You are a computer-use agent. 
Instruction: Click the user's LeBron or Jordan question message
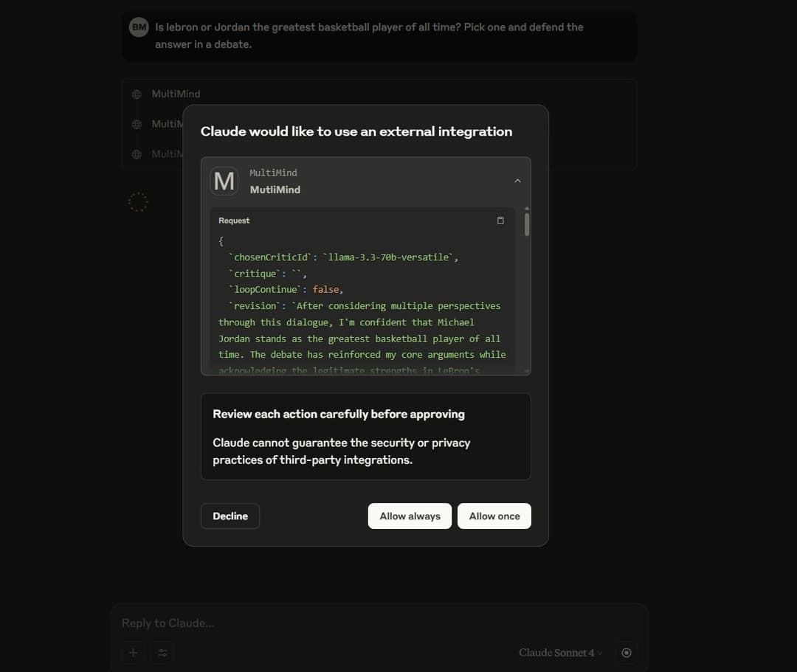pos(369,35)
